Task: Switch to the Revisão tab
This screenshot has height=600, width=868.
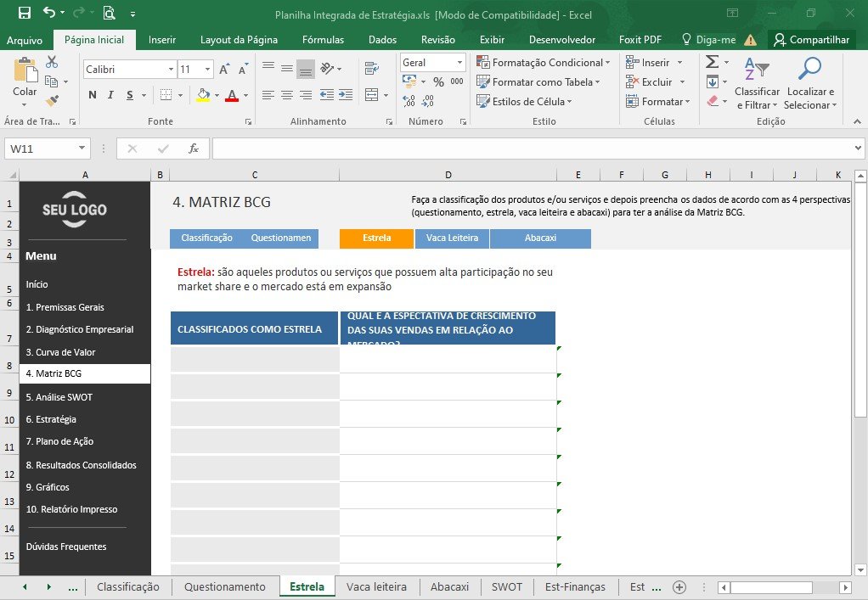Action: (x=438, y=40)
